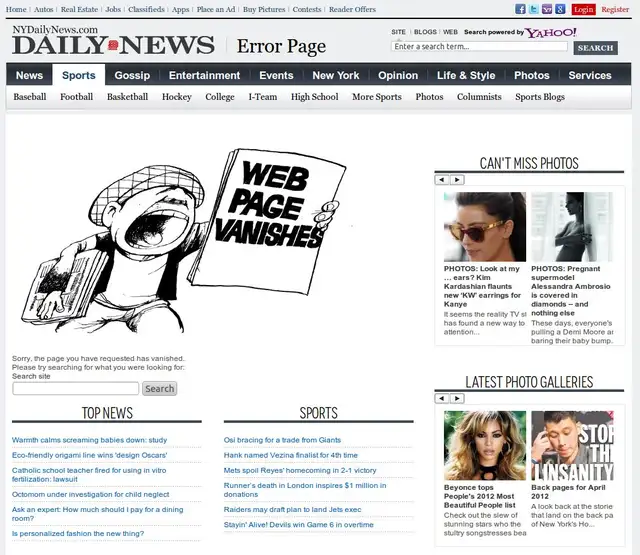The height and width of the screenshot is (555, 640).
Task: Open 'Mets spoil Reyes' homecoming' story
Action: (x=300, y=470)
